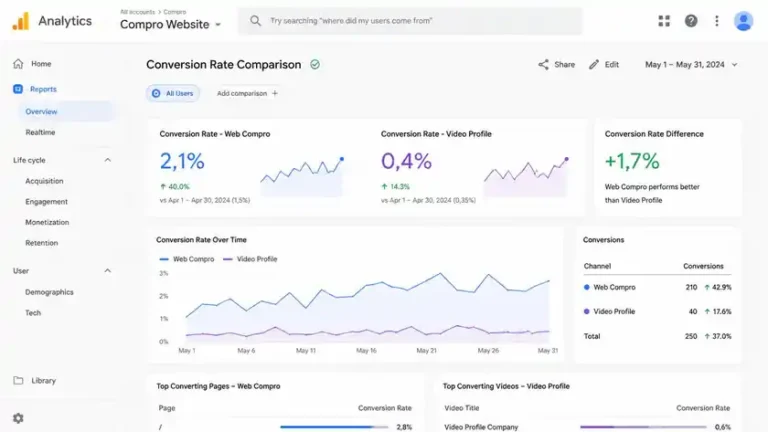
Task: Click the date range dropdown arrow
Action: coord(734,65)
